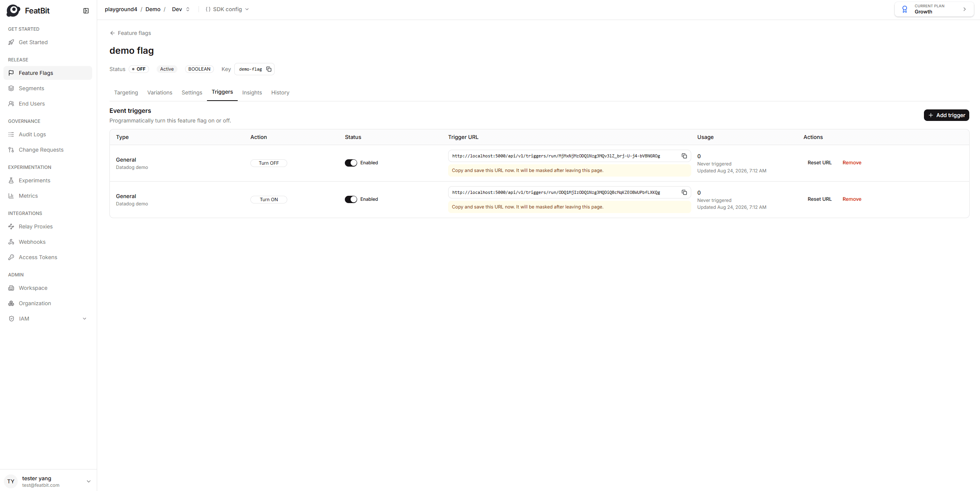Click the Get Started rocket icon
Screen dimensions: 980x491
click(11, 42)
